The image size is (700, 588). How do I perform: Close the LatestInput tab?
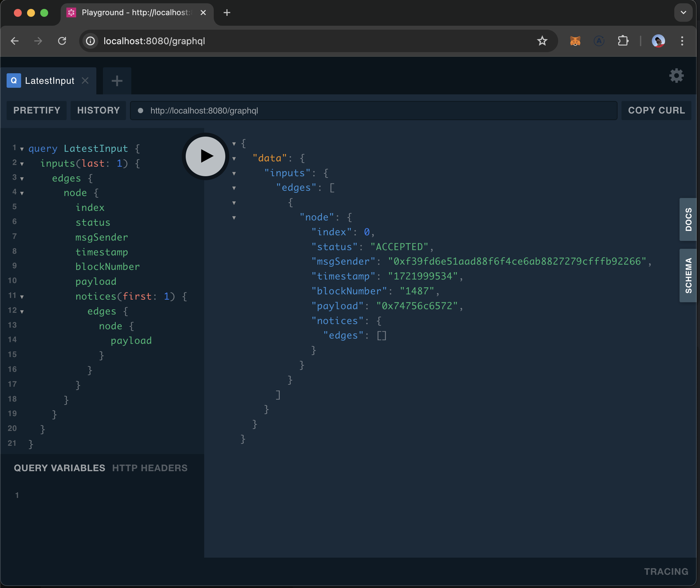coord(85,80)
